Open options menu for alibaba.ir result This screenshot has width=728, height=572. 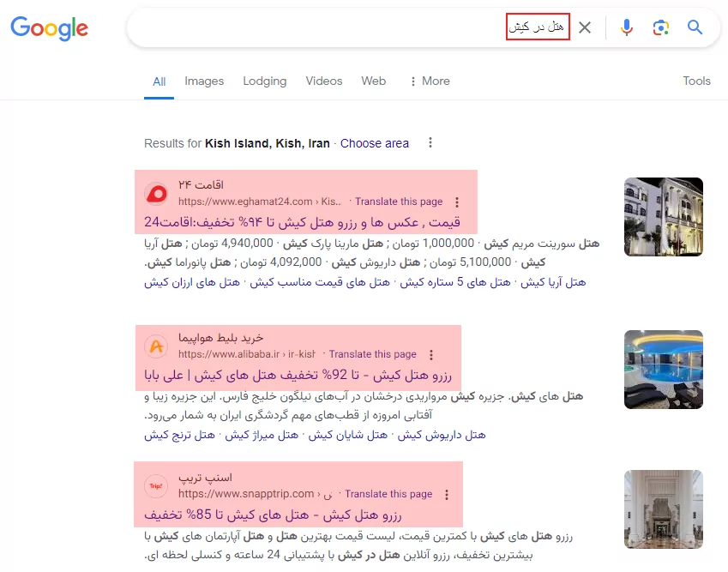click(x=430, y=355)
